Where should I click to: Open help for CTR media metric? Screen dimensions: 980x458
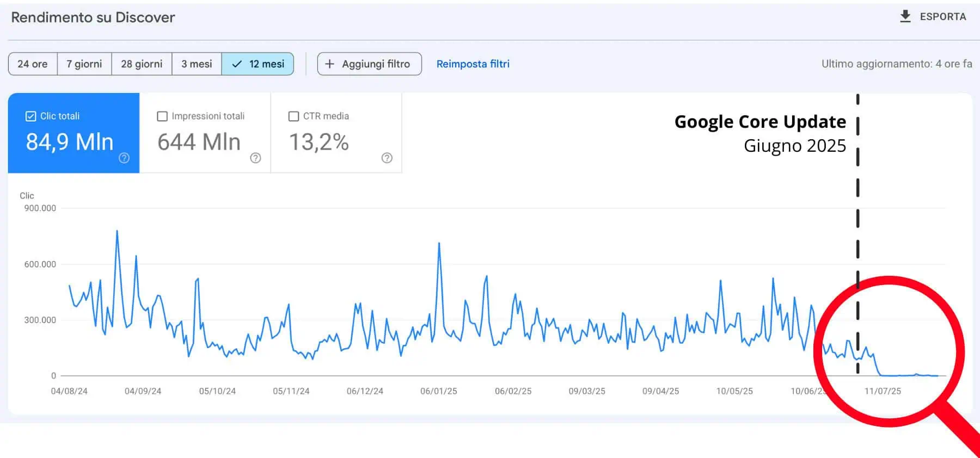(387, 158)
